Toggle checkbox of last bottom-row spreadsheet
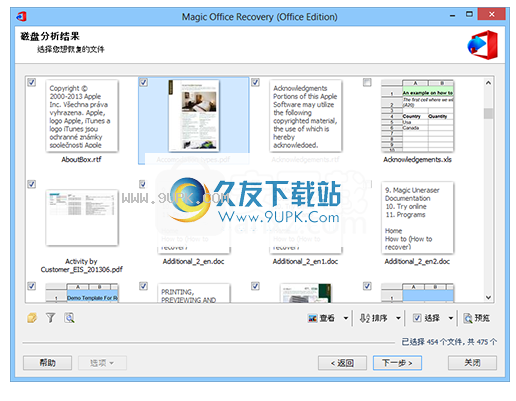Viewport: 516px width, 401px height. tap(367, 286)
